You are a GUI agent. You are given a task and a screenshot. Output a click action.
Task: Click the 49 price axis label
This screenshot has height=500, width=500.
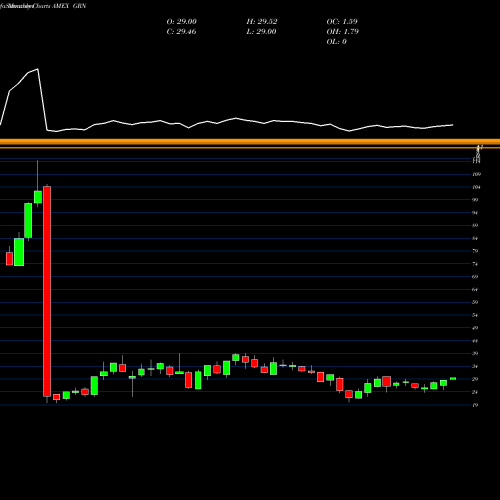(x=475, y=328)
